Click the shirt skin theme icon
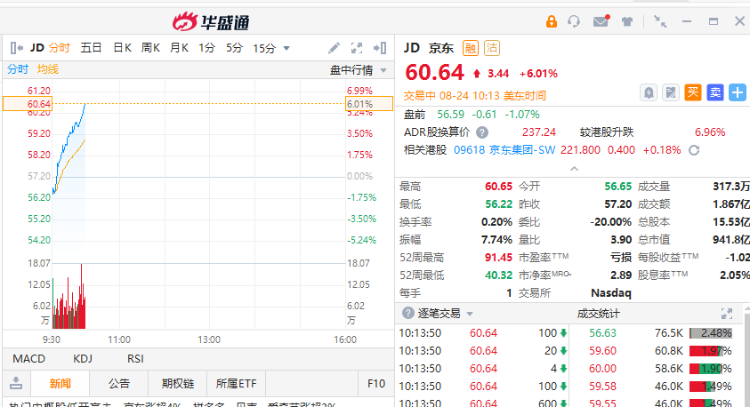The width and height of the screenshot is (750, 407). click(627, 21)
